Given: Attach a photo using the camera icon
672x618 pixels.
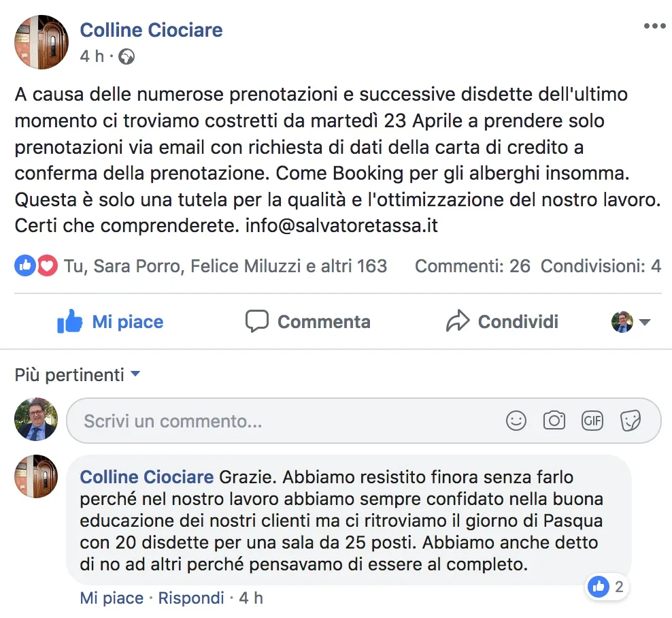Looking at the screenshot, I should pyautogui.click(x=554, y=421).
